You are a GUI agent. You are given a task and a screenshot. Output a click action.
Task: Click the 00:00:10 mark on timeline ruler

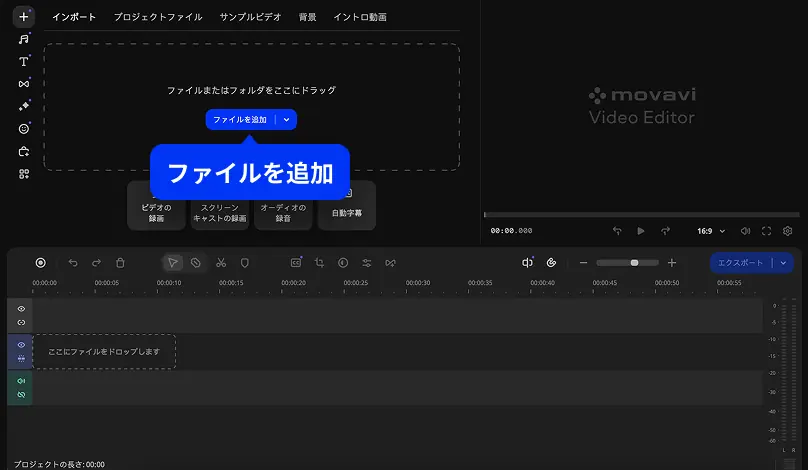click(x=169, y=283)
